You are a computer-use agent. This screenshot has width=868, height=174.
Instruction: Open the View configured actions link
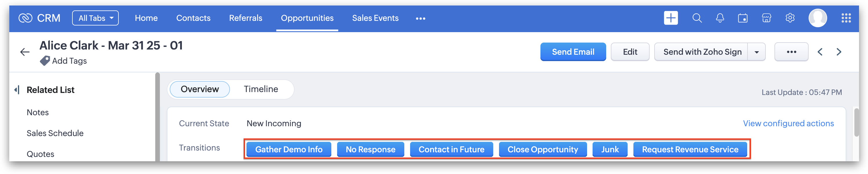pyautogui.click(x=788, y=124)
